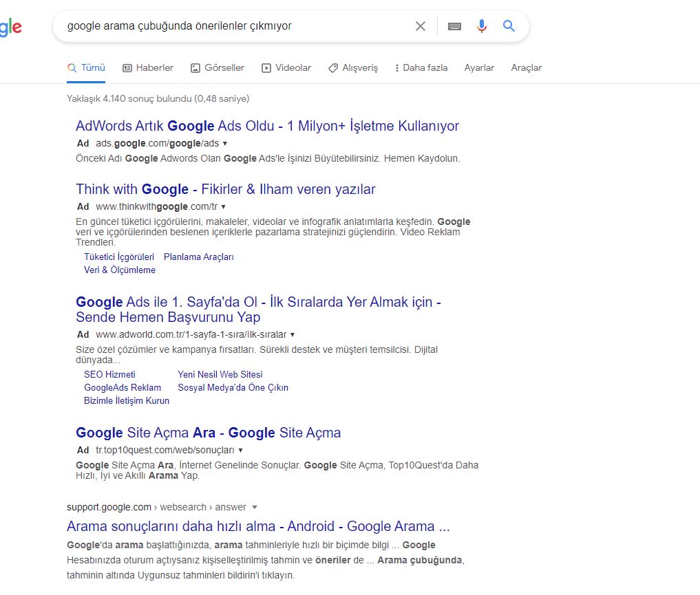
Task: Open the Bizimle İletişim Kurun sitelink
Action: [127, 400]
